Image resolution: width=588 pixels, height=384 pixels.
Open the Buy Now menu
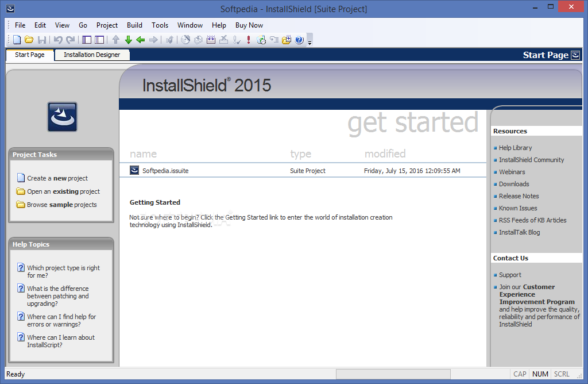[249, 25]
